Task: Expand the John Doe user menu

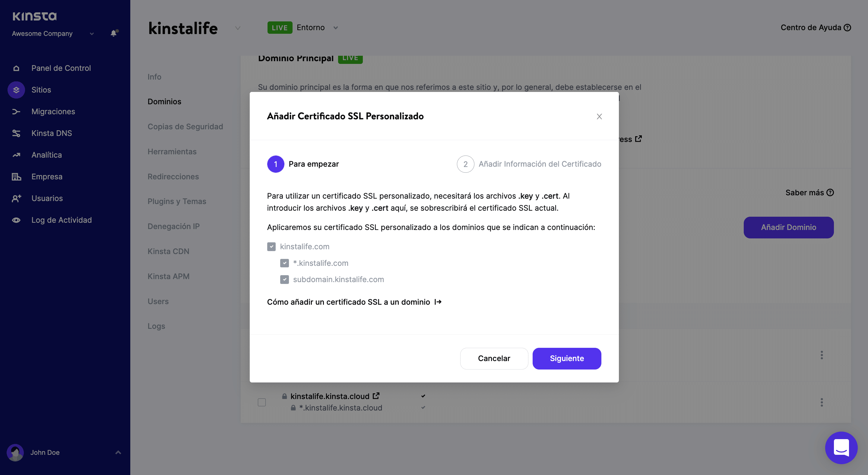Action: coord(118,452)
